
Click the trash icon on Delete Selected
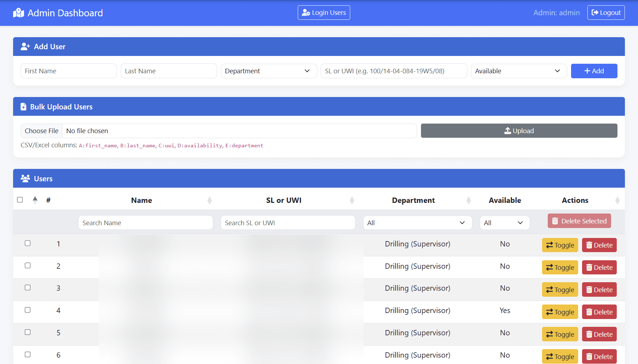coord(555,221)
